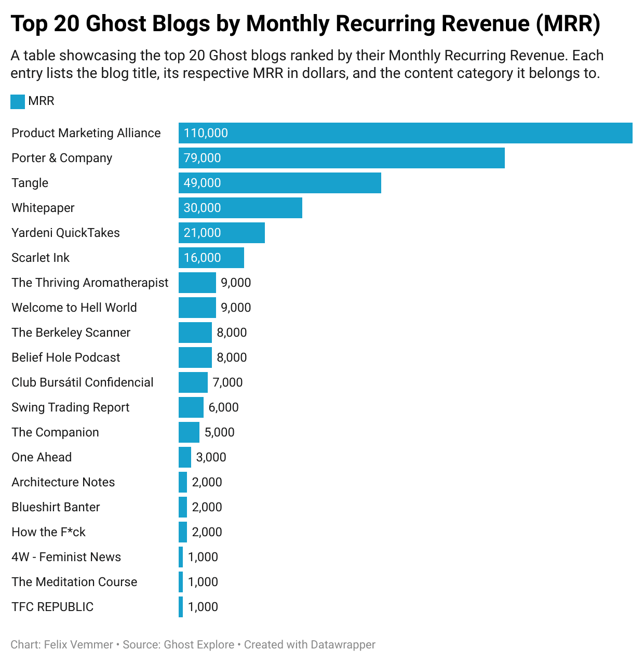Viewport: 644px width, 663px height.
Task: Select the Scarlet Ink 16,000 bar
Action: point(211,258)
